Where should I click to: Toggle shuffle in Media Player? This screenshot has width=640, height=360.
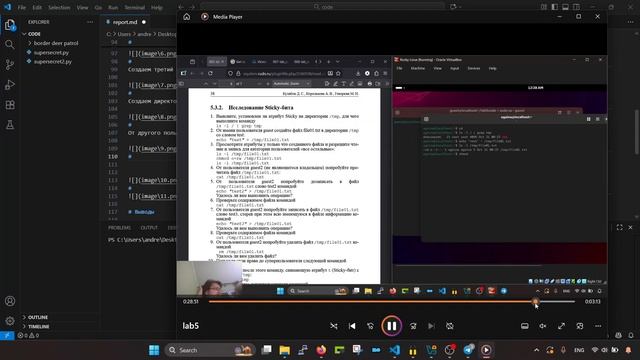[x=334, y=326]
